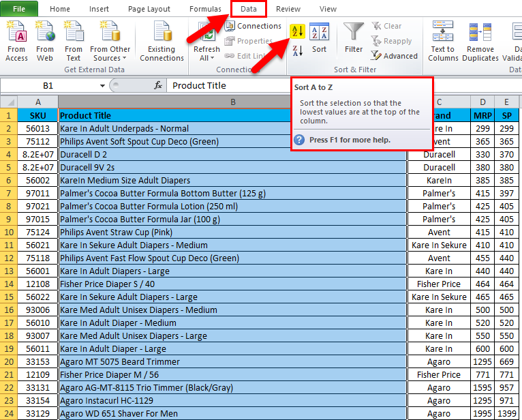Screen dimensions: 522x420
Task: Select column E header
Action: click(x=506, y=102)
